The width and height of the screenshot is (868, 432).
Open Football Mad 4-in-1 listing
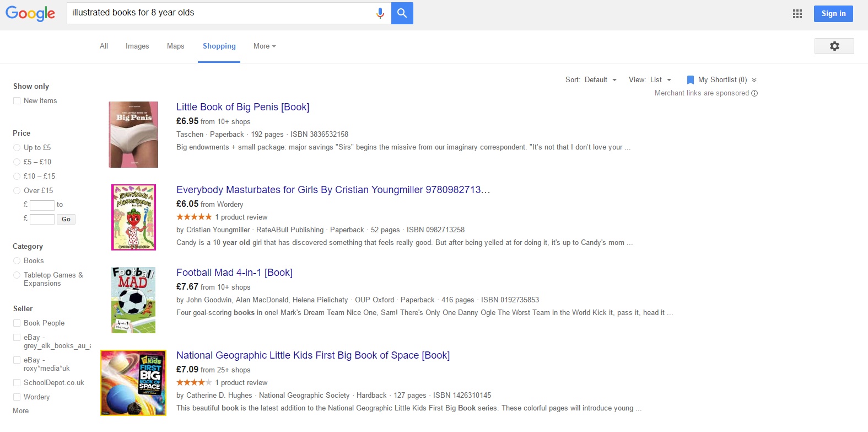(234, 273)
